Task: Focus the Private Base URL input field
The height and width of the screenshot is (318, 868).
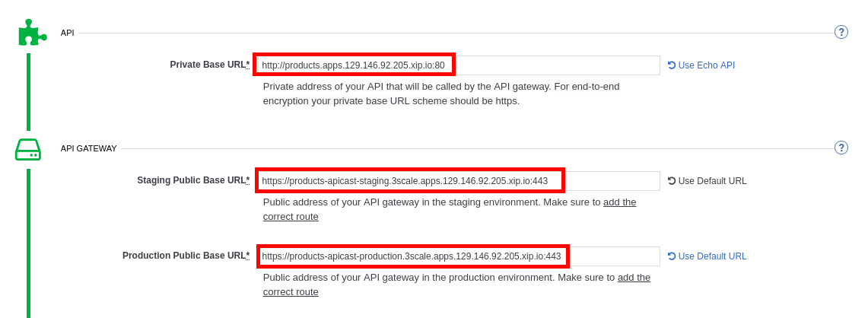Action: click(456, 65)
